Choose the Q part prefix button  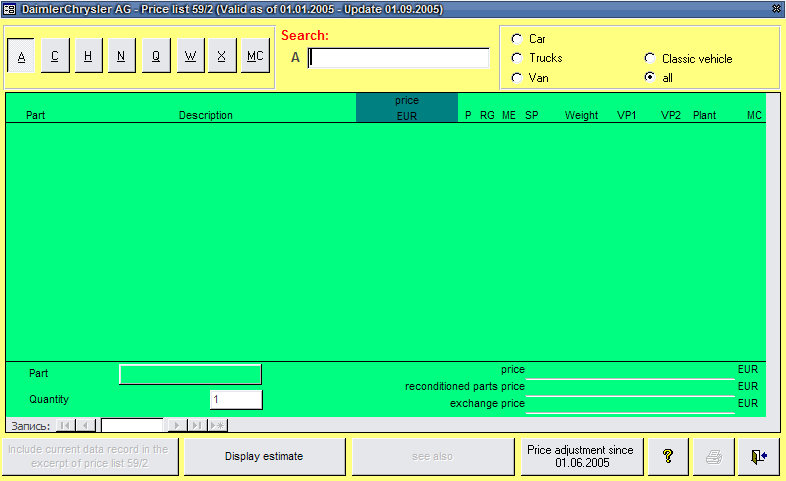point(156,56)
